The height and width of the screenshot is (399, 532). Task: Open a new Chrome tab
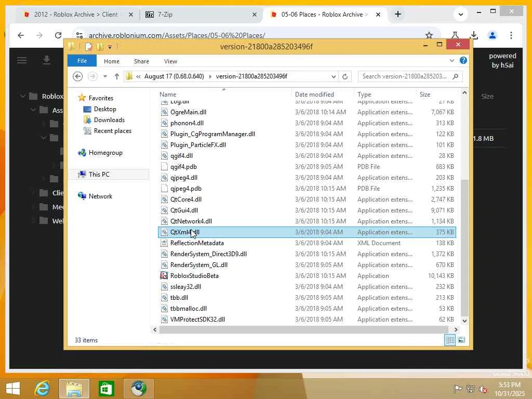point(398,14)
